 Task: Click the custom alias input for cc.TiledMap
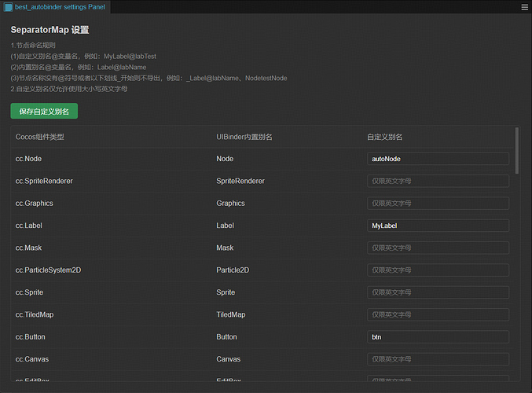(x=438, y=314)
